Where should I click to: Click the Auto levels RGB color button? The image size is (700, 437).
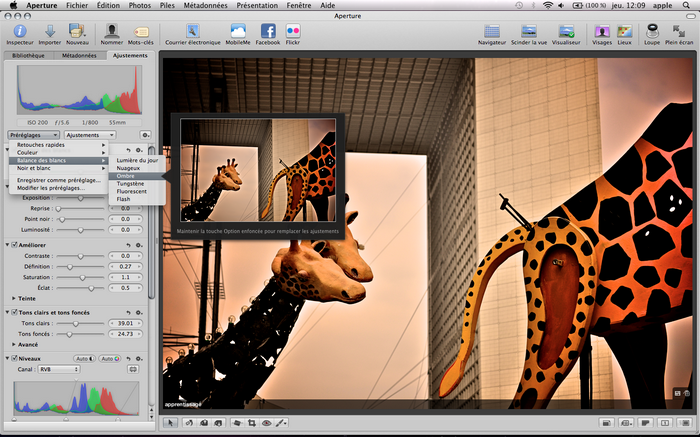pos(110,358)
